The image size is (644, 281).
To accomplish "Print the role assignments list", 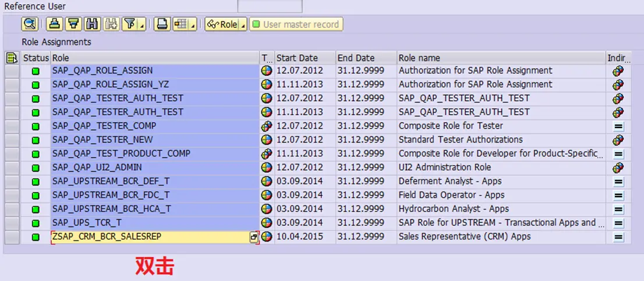I will click(162, 24).
